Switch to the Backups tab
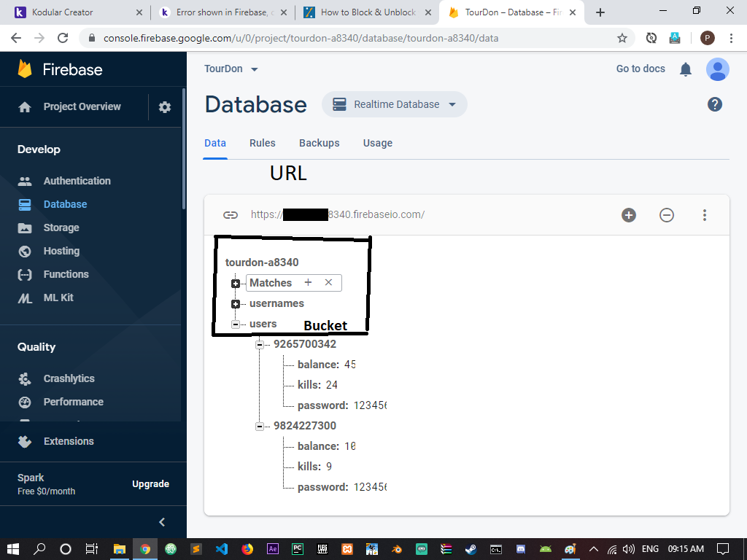 320,144
